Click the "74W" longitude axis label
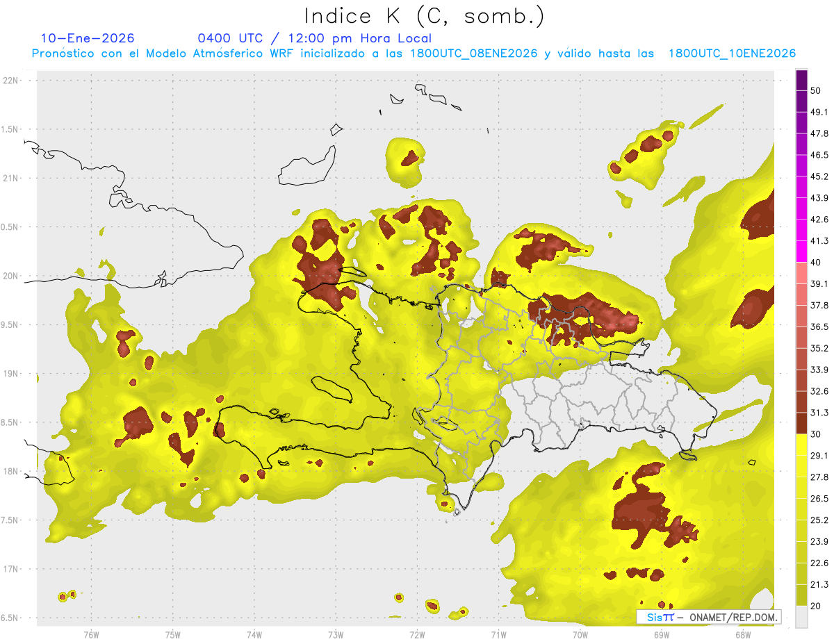 tap(254, 634)
